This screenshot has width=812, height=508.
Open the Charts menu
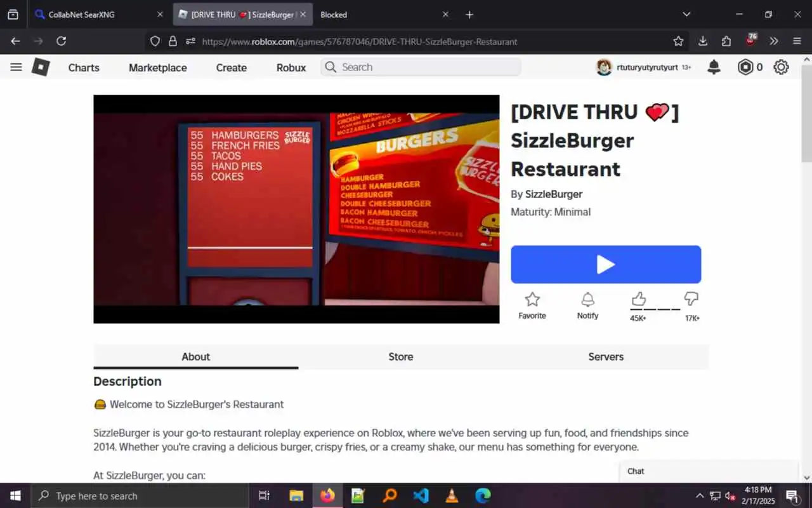click(x=84, y=67)
